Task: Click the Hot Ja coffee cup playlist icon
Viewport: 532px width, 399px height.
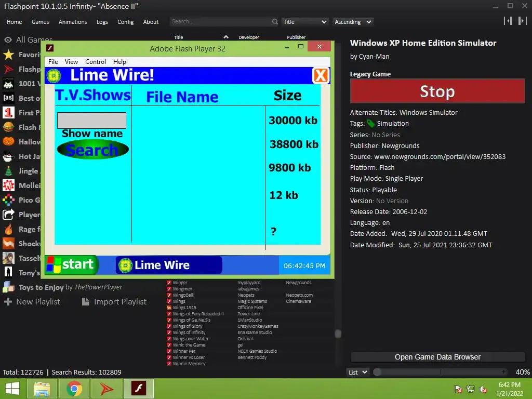Action: click(8, 156)
